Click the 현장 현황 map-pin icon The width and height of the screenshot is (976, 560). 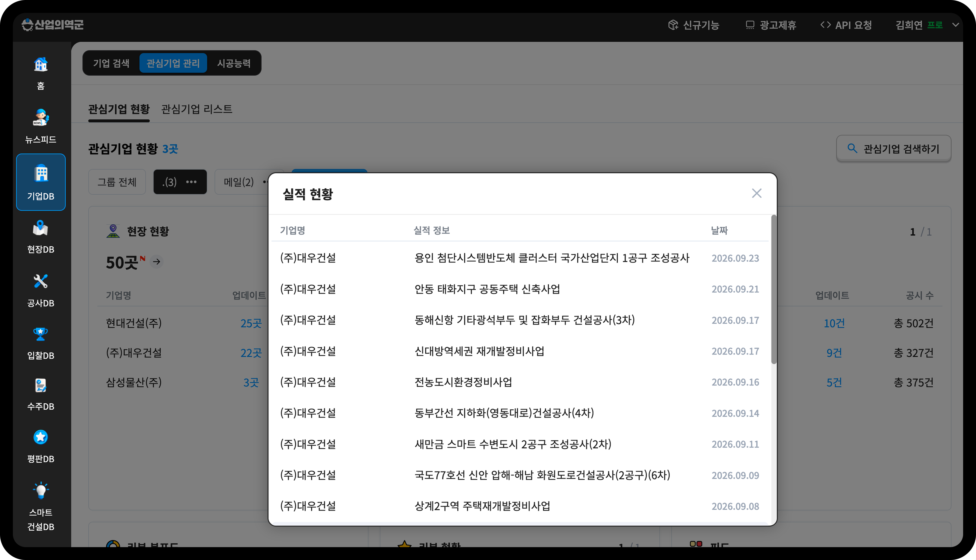(x=113, y=231)
